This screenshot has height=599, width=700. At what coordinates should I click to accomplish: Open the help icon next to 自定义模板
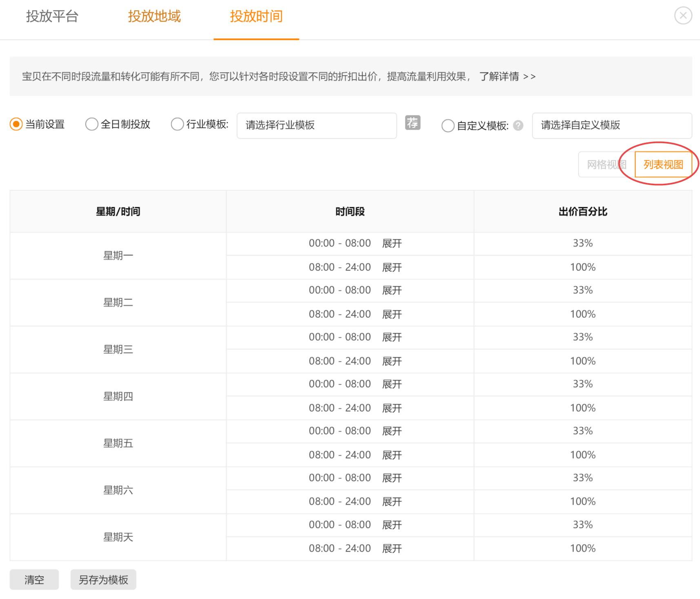coord(518,126)
